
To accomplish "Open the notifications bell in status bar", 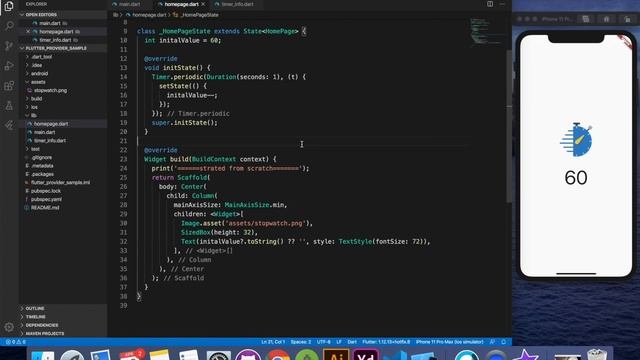I will click(504, 342).
